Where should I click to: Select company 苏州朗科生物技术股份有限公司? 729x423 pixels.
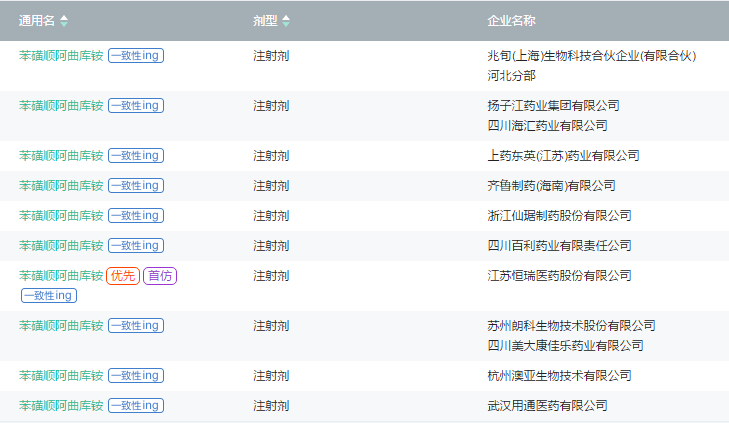coord(571,326)
